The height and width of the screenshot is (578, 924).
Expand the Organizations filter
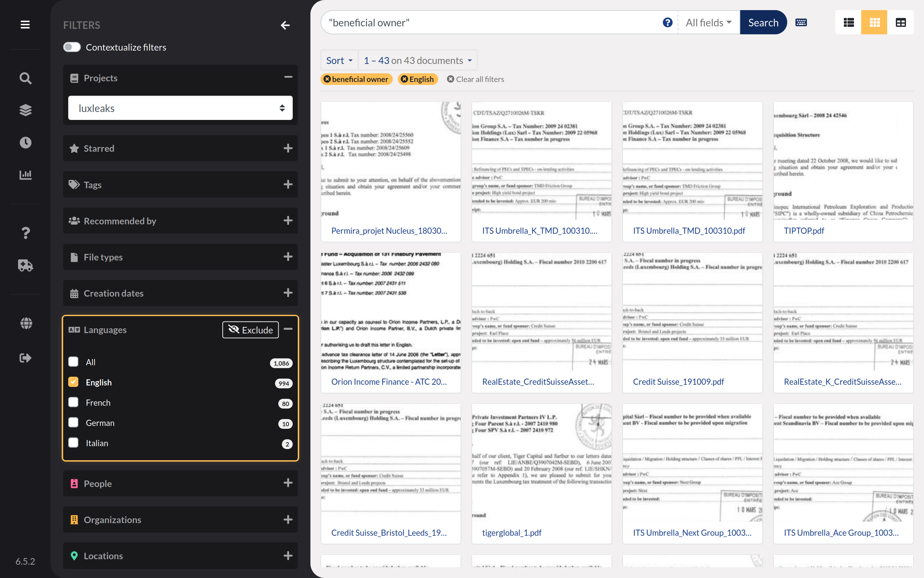[x=288, y=519]
